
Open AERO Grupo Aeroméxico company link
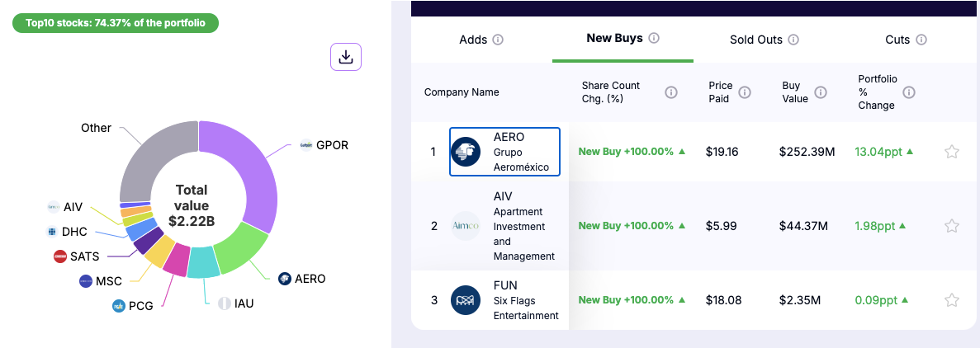point(505,152)
